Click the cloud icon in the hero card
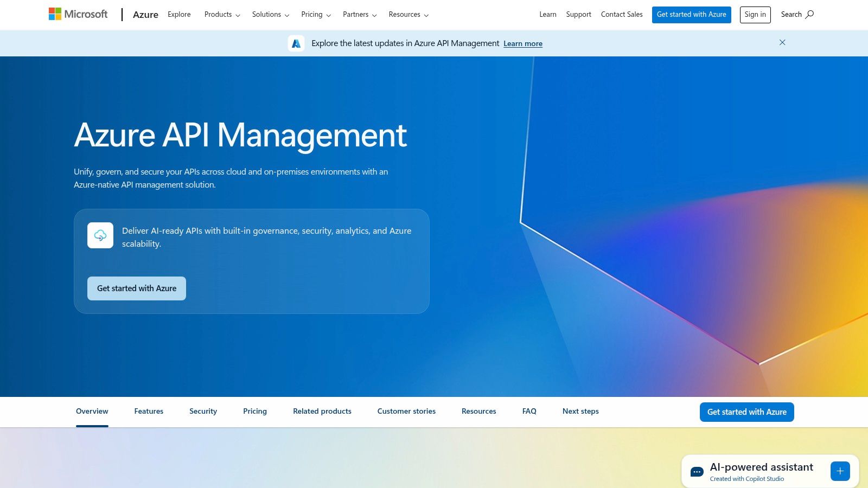 (100, 235)
